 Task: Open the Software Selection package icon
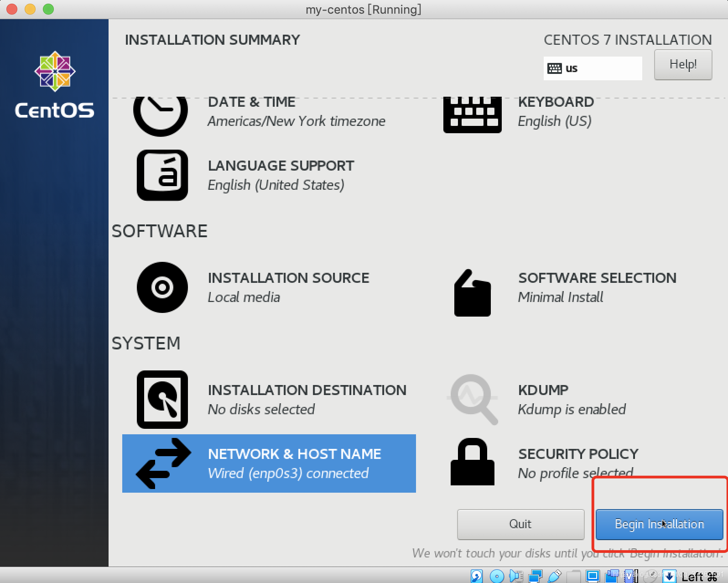pos(473,293)
